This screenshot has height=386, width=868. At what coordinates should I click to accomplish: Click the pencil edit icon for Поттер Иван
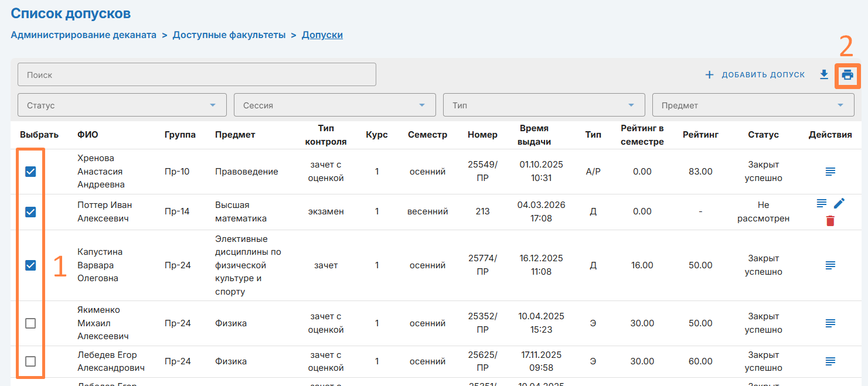point(839,203)
